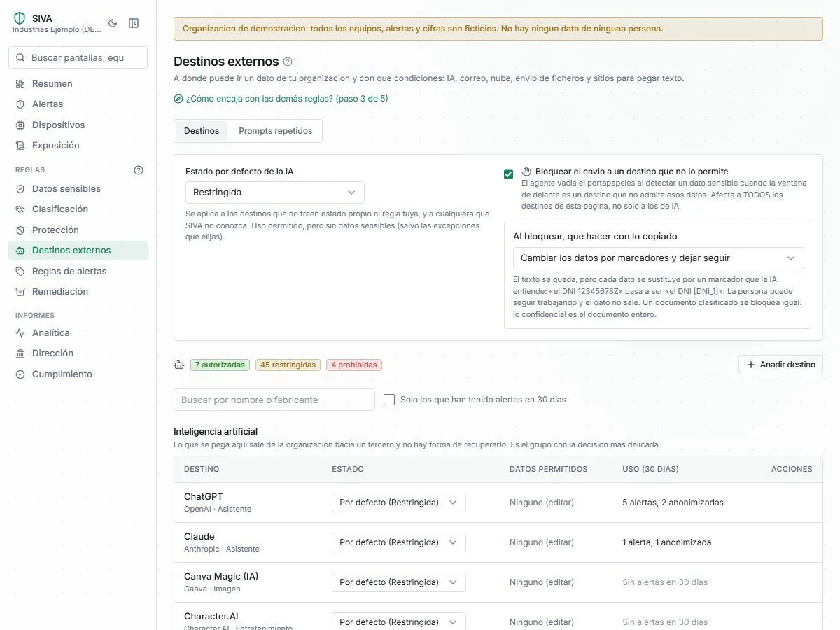
Task: Click the SIVA shield logo icon
Action: [20, 18]
